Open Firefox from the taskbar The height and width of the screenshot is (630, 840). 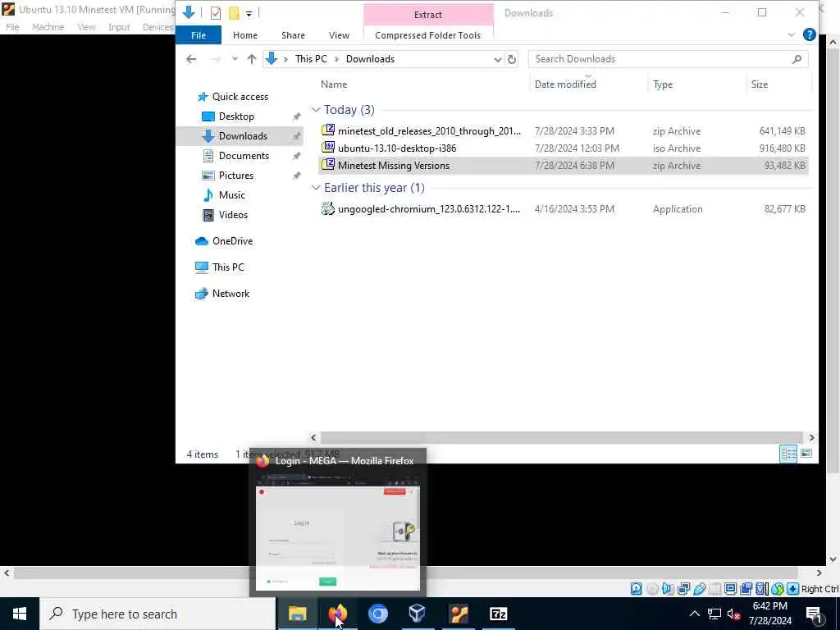[337, 614]
